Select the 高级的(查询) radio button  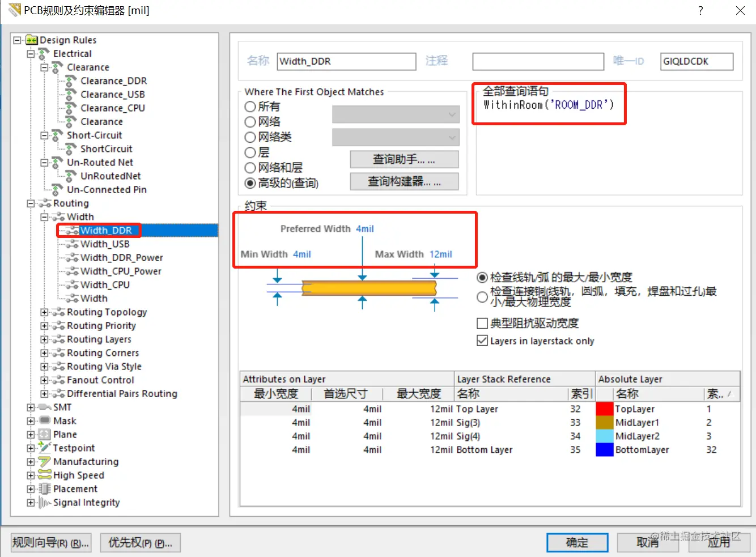click(250, 183)
